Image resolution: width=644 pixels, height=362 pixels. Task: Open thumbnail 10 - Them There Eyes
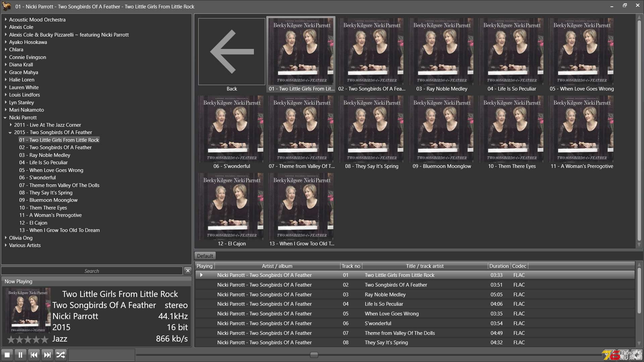coord(512,132)
